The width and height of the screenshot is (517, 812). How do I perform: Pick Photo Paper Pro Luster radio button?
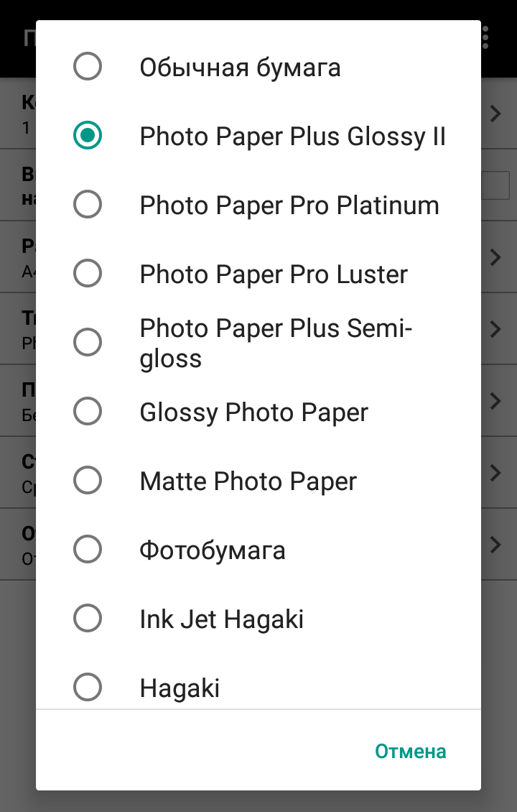[x=88, y=274]
